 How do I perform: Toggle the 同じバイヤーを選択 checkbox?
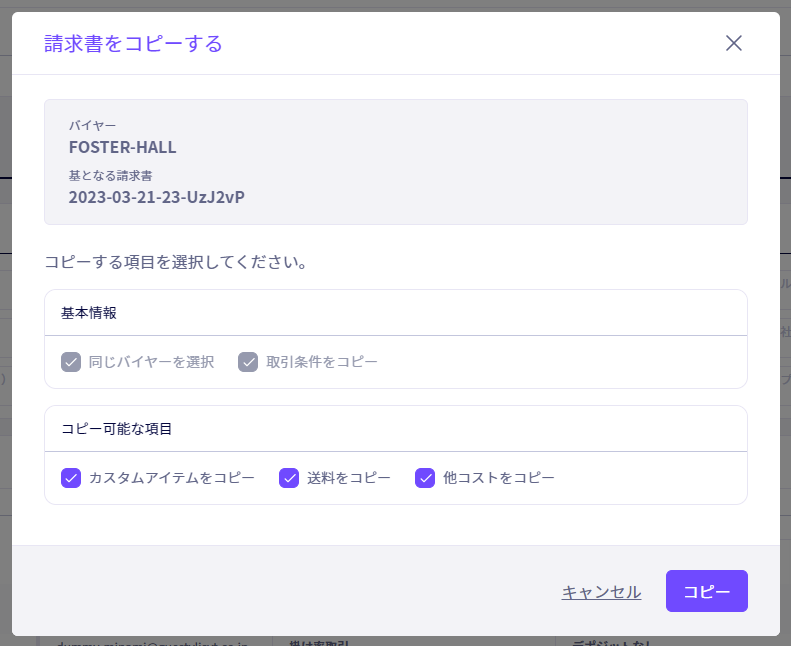71,362
